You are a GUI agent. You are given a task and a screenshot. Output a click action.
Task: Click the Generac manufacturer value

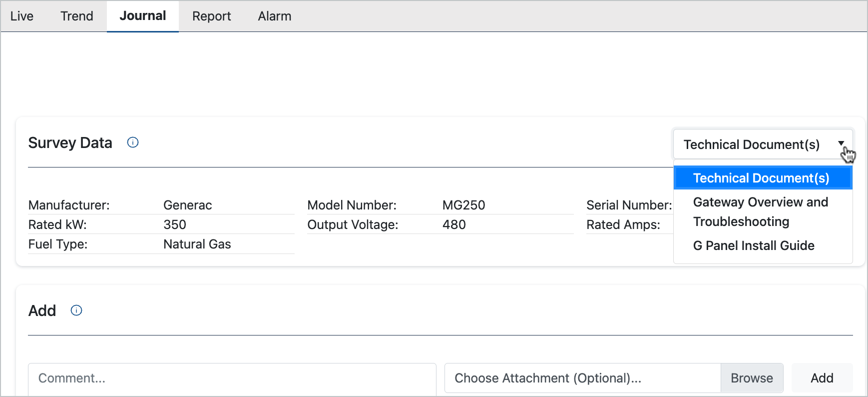pyautogui.click(x=188, y=205)
